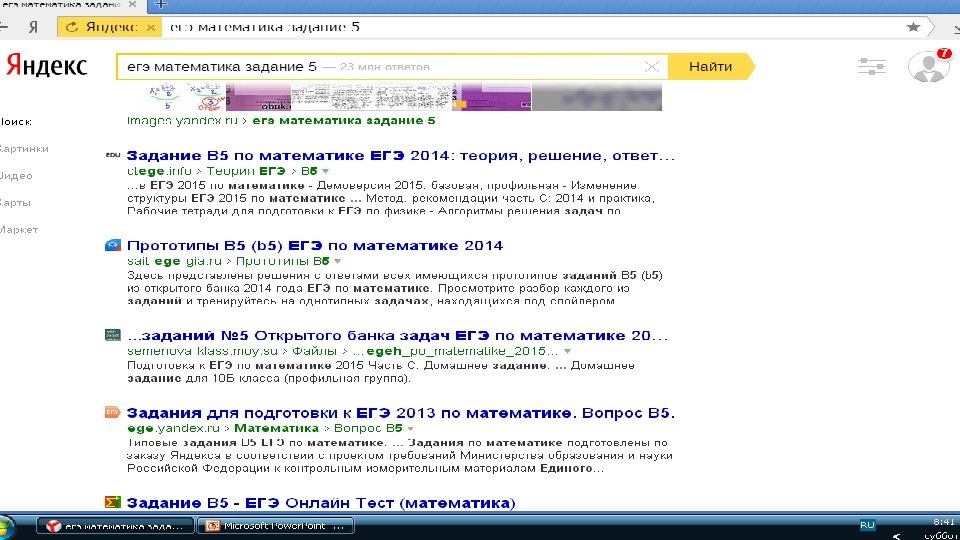Image resolution: width=960 pixels, height=540 pixels.
Task: Select the Поиск sidebar item
Action: 16,121
